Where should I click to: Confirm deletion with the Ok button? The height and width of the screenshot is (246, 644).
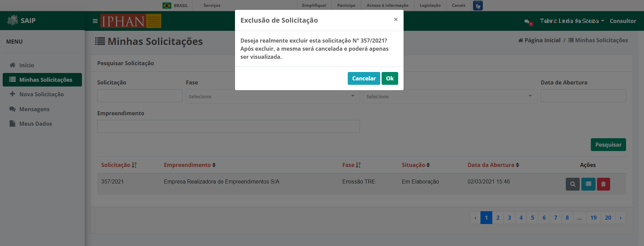click(x=390, y=78)
